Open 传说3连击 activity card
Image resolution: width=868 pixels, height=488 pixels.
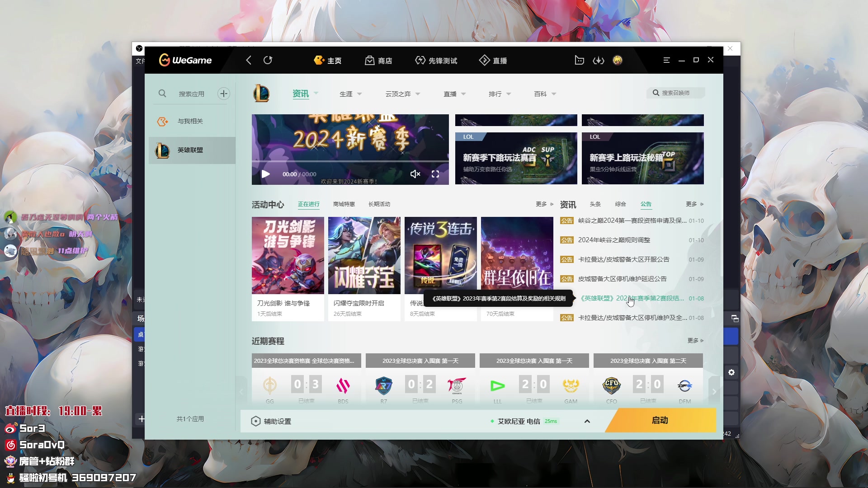click(441, 255)
